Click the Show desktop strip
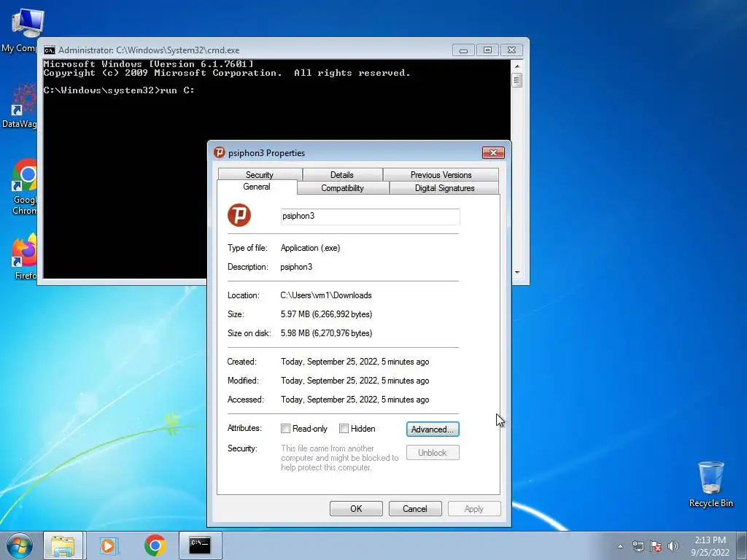747x560 pixels. pos(742,545)
